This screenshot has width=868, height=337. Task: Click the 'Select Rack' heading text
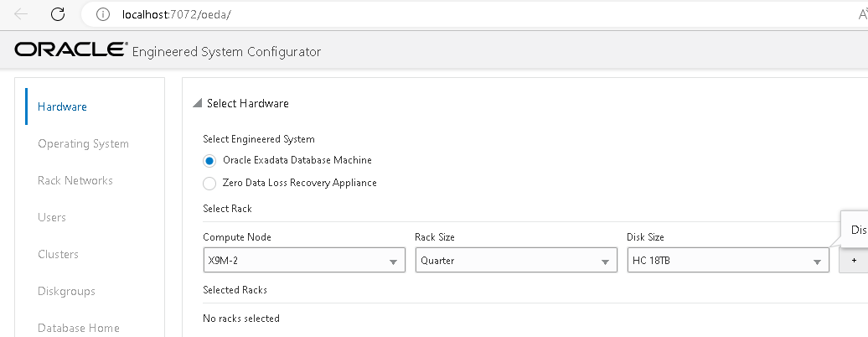227,209
